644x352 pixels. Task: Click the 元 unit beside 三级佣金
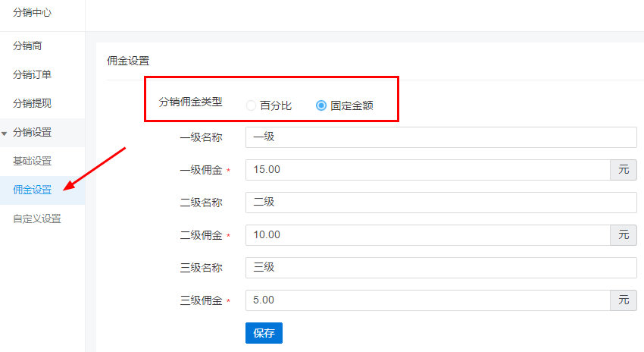(624, 300)
